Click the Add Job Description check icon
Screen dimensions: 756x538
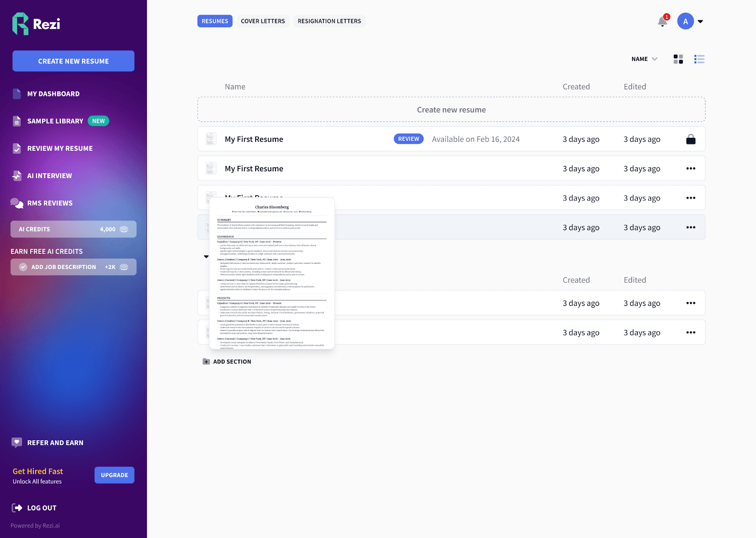(23, 267)
